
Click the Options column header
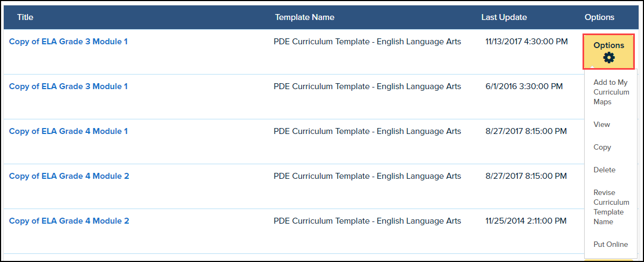(599, 17)
